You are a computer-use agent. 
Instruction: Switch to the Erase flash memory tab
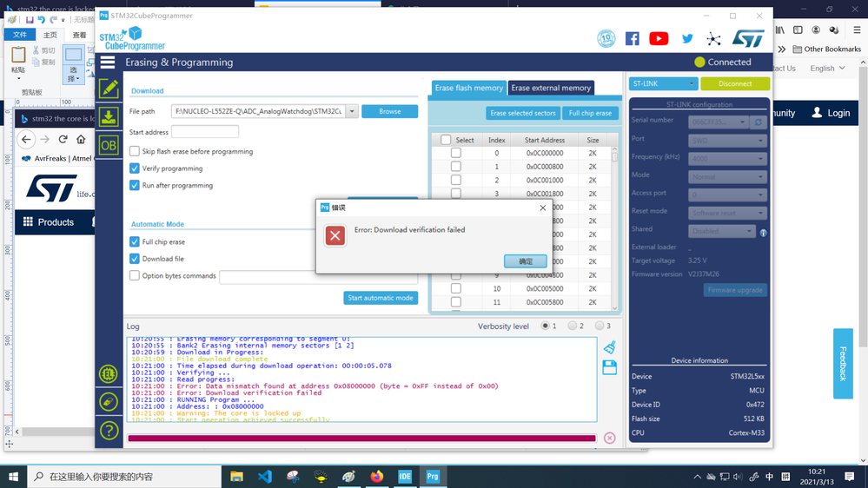click(x=468, y=88)
